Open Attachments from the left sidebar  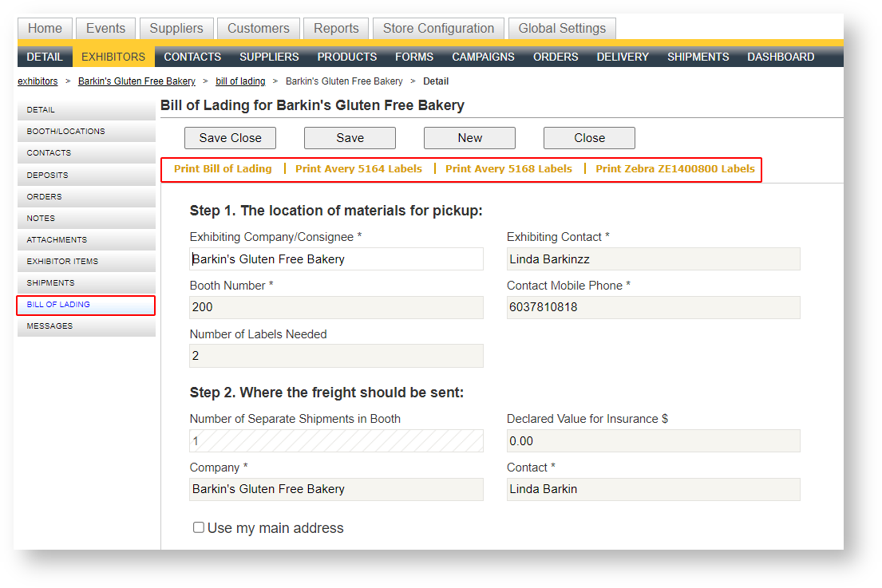pos(85,240)
